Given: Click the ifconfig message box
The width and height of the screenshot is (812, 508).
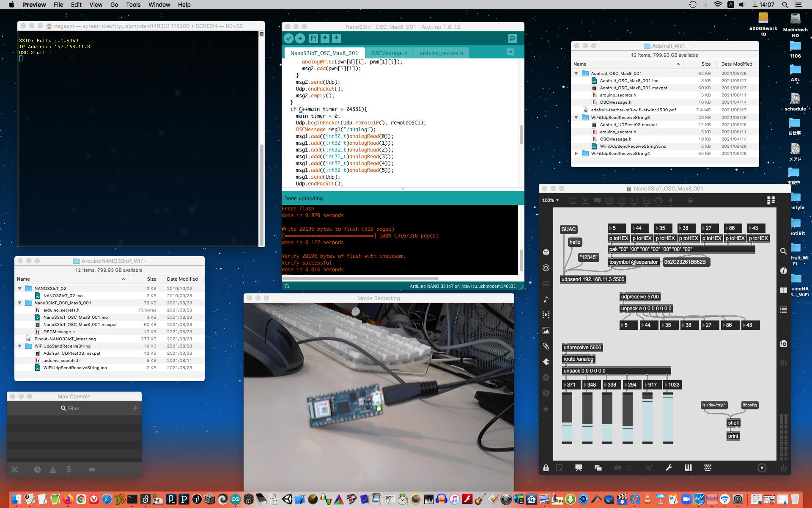Looking at the screenshot, I should (x=749, y=405).
